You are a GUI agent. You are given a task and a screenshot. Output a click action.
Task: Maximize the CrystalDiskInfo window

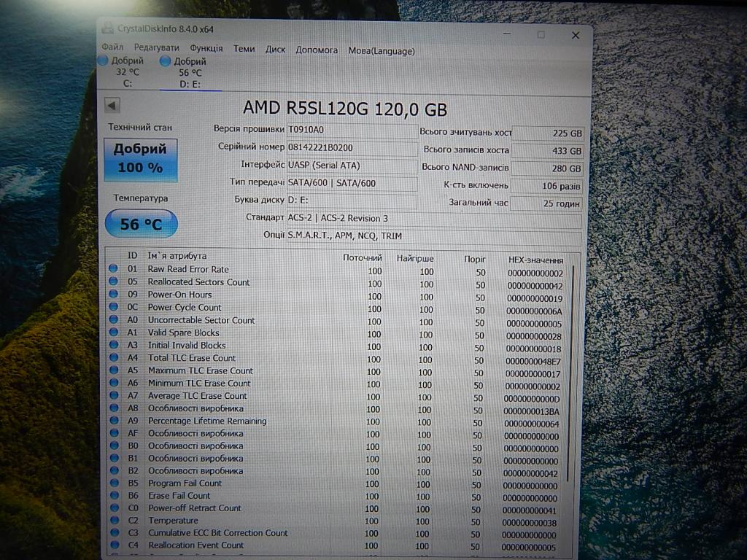coord(541,34)
